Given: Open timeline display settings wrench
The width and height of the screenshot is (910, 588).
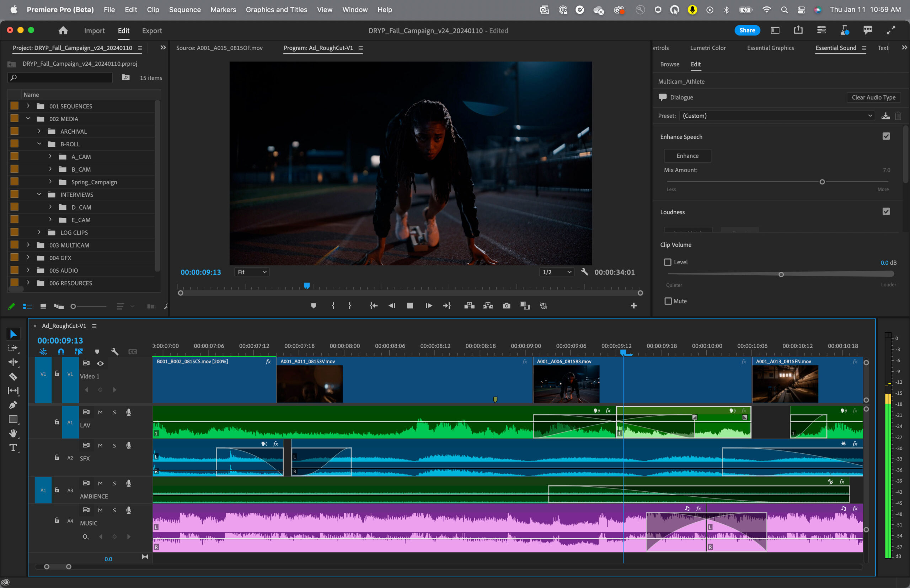Looking at the screenshot, I should point(114,351).
